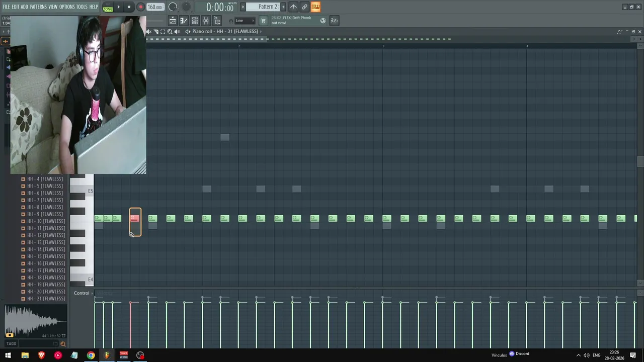644x362 pixels.
Task: Open the content library cart icon
Action: coord(263,21)
